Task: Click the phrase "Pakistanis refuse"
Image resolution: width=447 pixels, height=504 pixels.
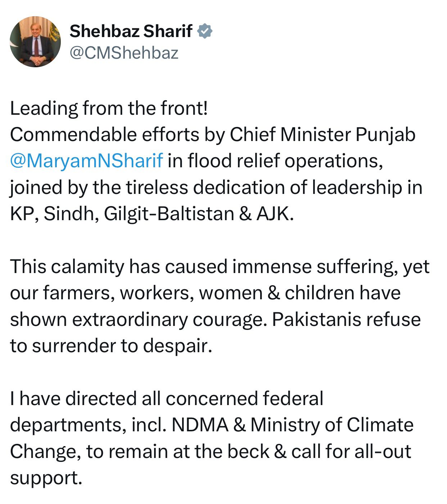Action: click(x=346, y=319)
